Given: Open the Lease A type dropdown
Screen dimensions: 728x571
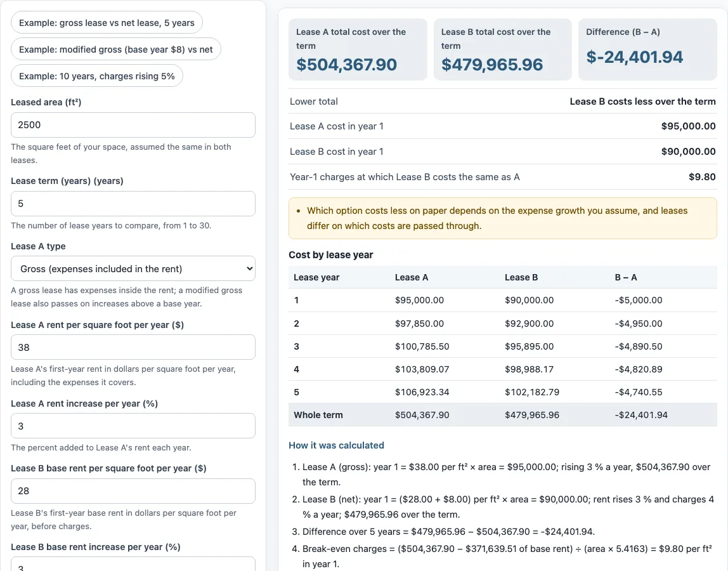Looking at the screenshot, I should click(x=133, y=268).
